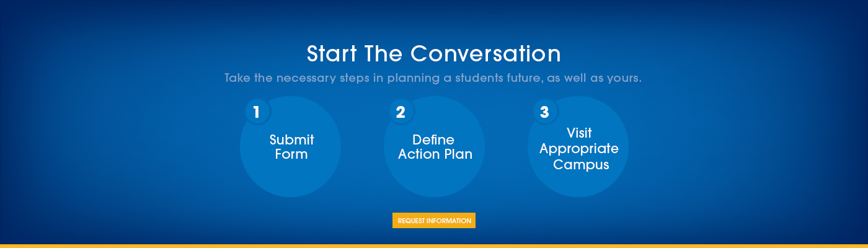Click the word "Appropriate" in step three

(x=579, y=149)
